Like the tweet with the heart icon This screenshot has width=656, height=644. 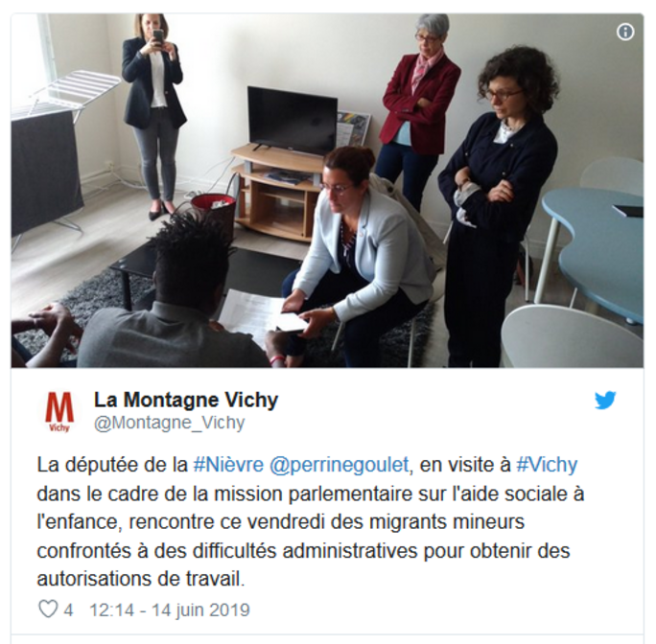point(48,609)
